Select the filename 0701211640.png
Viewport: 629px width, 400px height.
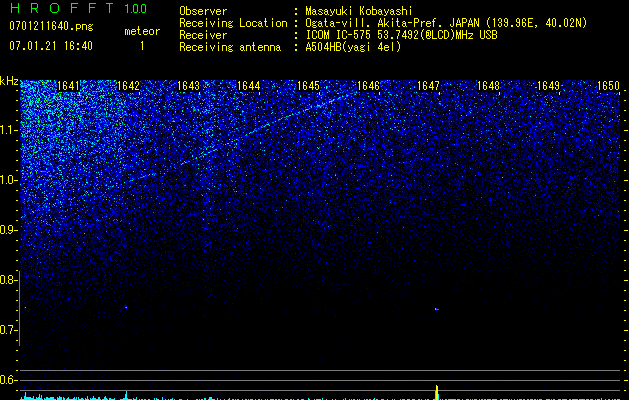[x=51, y=26]
